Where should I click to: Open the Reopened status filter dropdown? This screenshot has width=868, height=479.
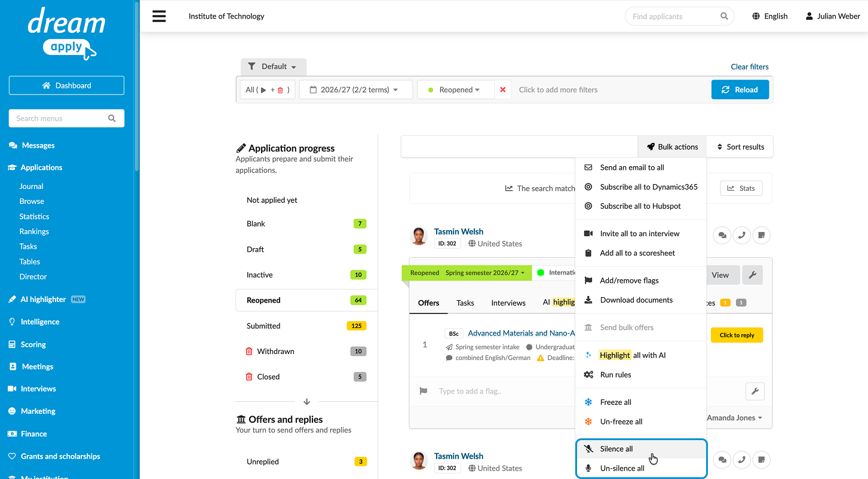point(456,90)
